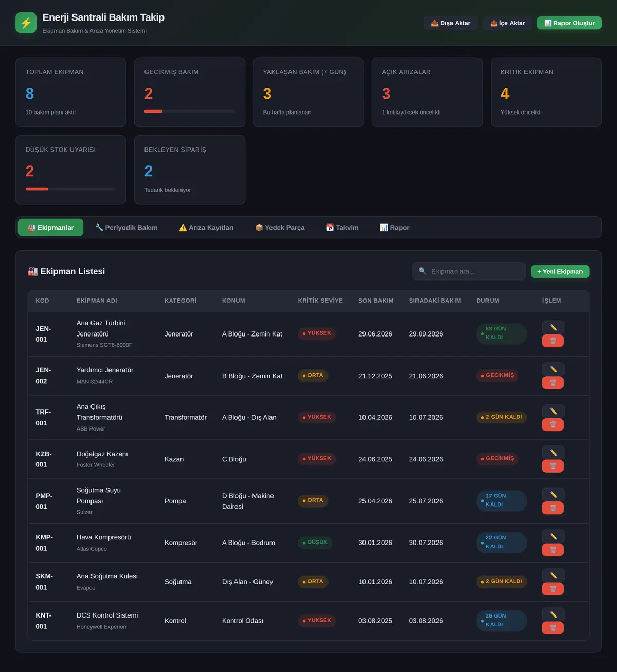Click the search magnifier icon

click(422, 271)
